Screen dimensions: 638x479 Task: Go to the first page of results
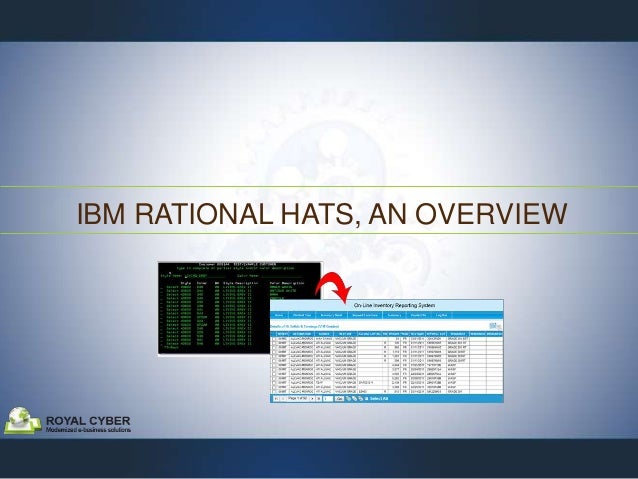click(275, 398)
